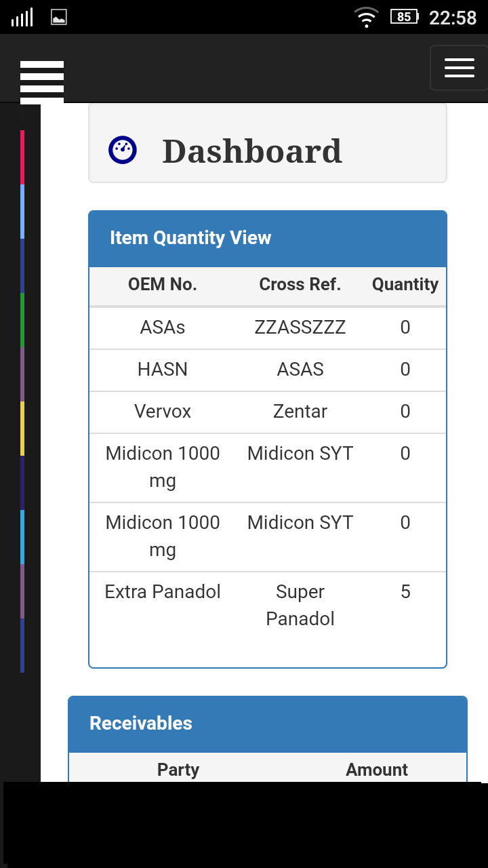Viewport: 488px width, 868px height.
Task: Tap the signal strength icon
Action: click(x=22, y=18)
